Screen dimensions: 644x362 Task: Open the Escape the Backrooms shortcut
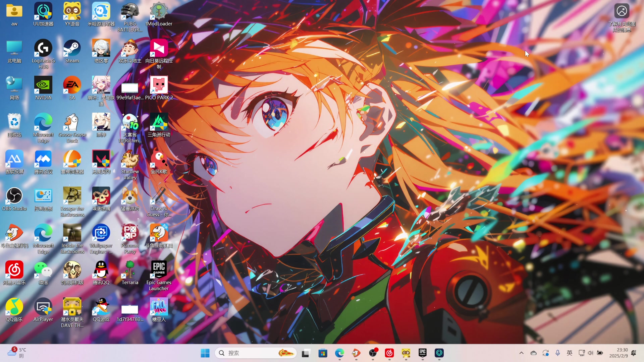[72, 202]
